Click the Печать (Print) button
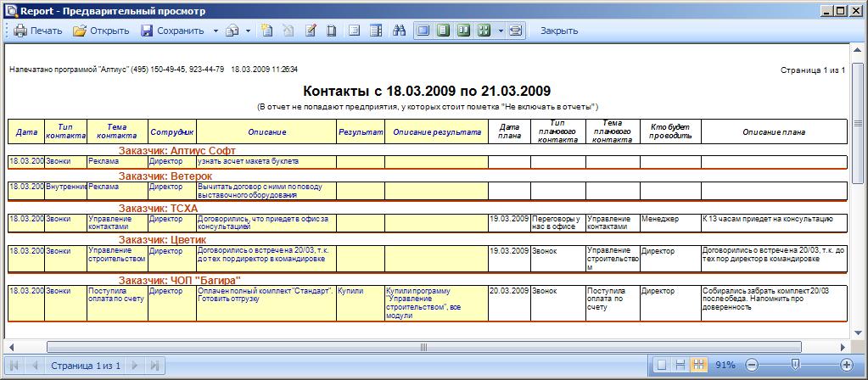 point(38,31)
